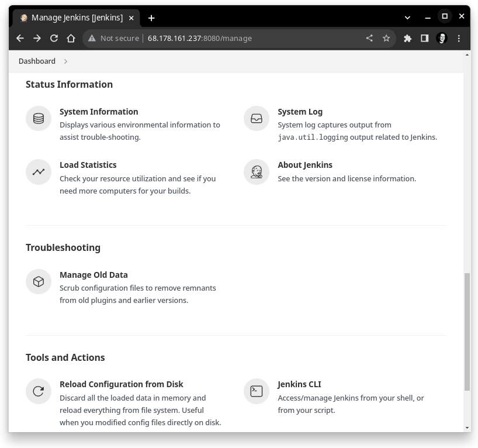Click the address bar URL field
This screenshot has height=448, width=478.
click(234, 38)
